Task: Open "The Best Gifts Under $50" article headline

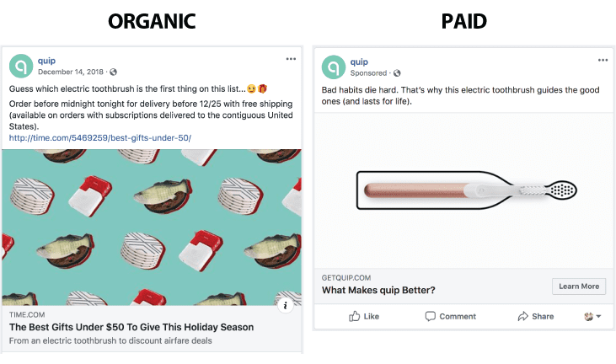Action: [131, 327]
